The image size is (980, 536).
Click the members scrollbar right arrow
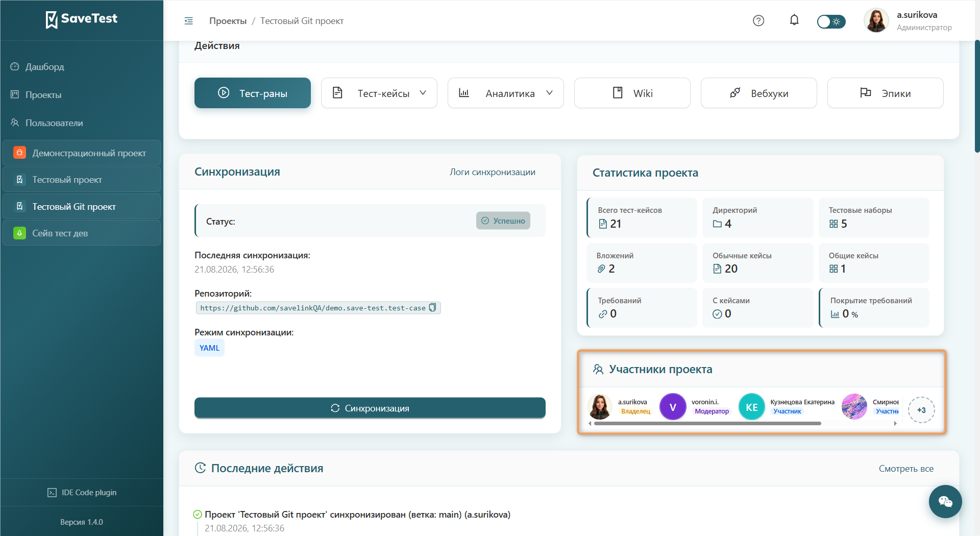895,423
